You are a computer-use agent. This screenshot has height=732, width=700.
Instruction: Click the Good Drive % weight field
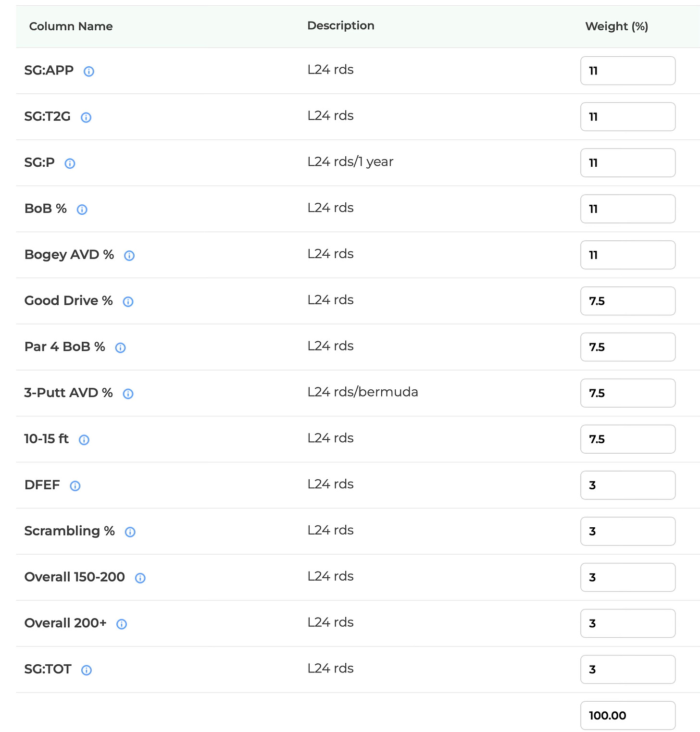coord(628,301)
